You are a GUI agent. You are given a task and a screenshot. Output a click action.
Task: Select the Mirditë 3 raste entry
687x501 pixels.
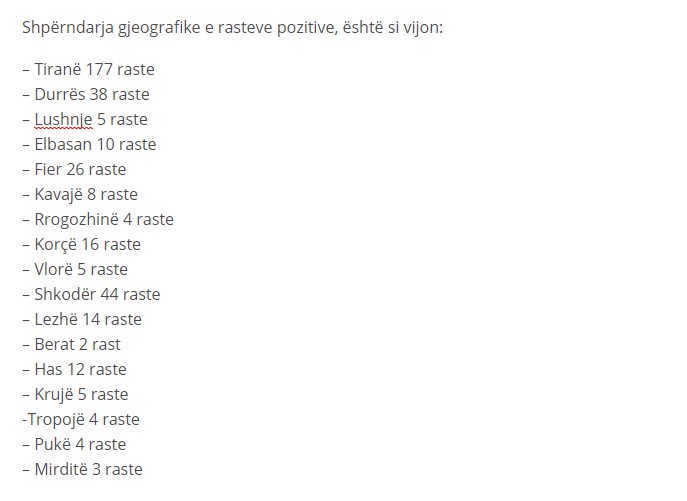pos(82,469)
